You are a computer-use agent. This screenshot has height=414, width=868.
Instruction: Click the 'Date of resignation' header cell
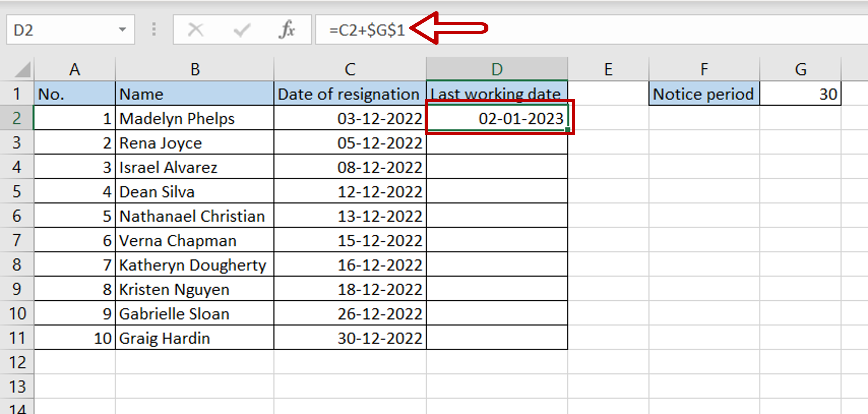[350, 94]
